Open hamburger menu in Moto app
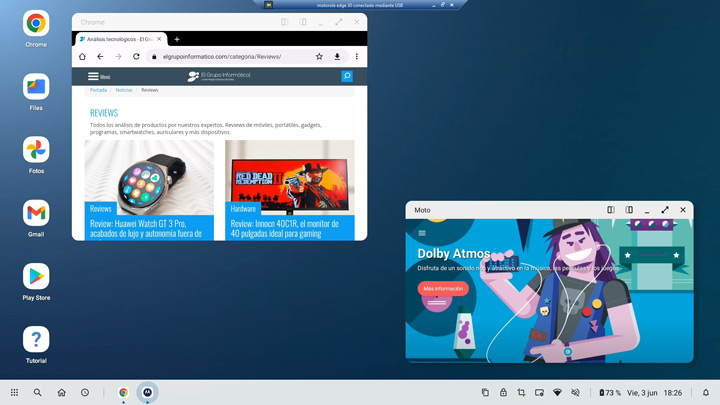720x405 pixels. click(x=422, y=233)
